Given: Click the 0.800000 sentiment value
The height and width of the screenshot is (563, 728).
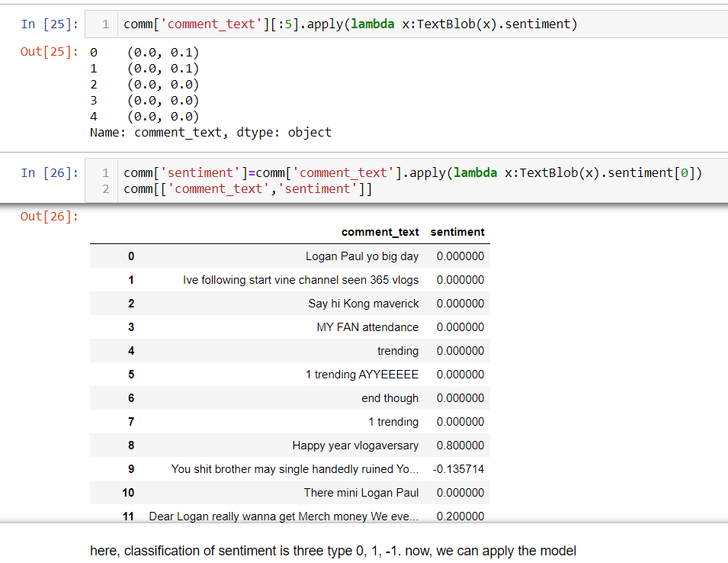Looking at the screenshot, I should point(460,446).
